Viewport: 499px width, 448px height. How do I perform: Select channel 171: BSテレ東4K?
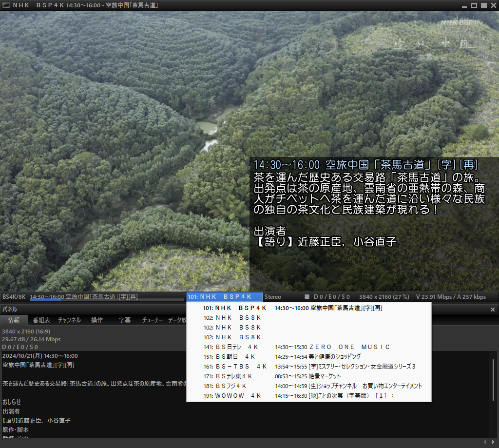(x=308, y=376)
